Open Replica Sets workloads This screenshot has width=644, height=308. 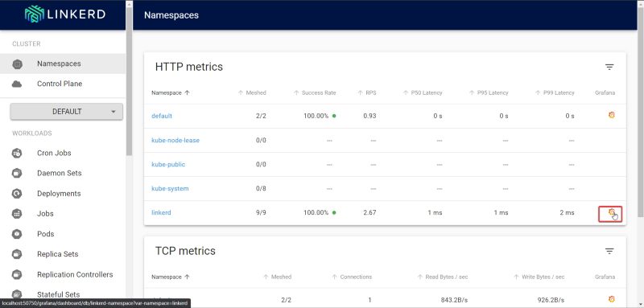pyautogui.click(x=57, y=254)
